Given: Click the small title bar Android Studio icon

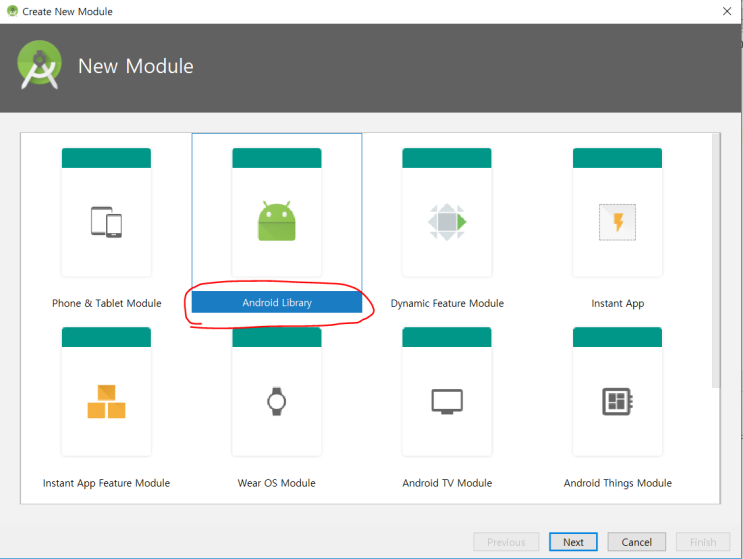Looking at the screenshot, I should pos(12,11).
